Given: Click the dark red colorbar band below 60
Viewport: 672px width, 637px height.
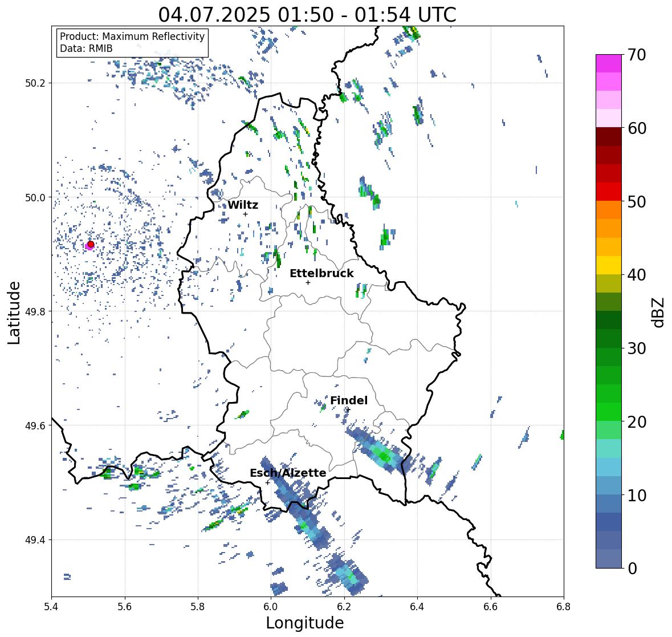Looking at the screenshot, I should click(x=609, y=137).
